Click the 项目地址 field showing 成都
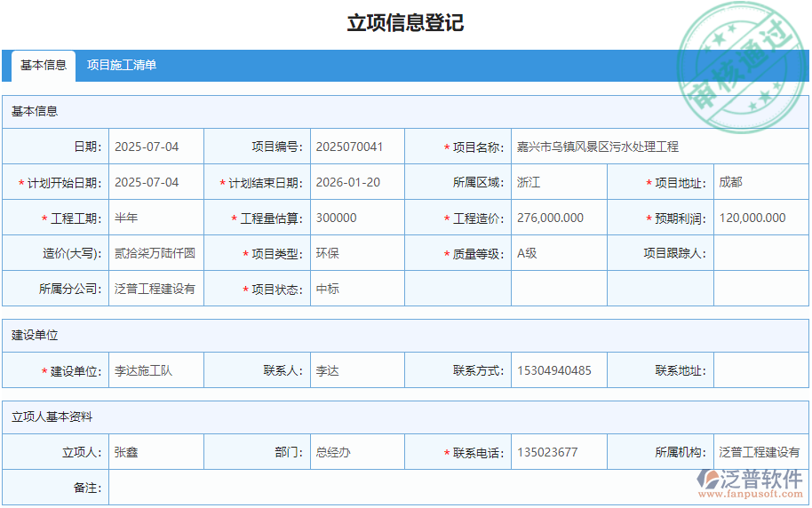 coord(760,182)
